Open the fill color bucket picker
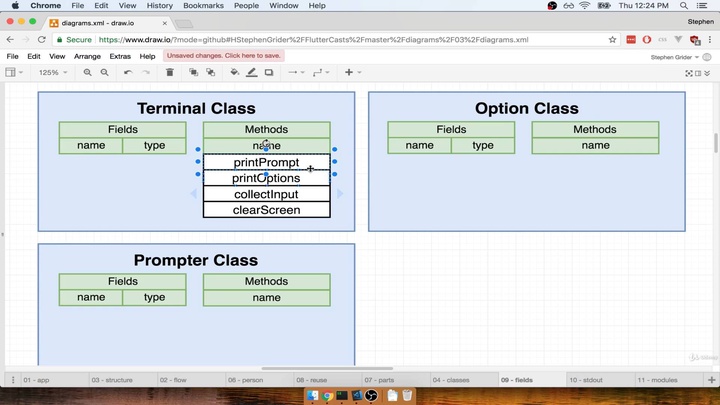 pyautogui.click(x=235, y=72)
